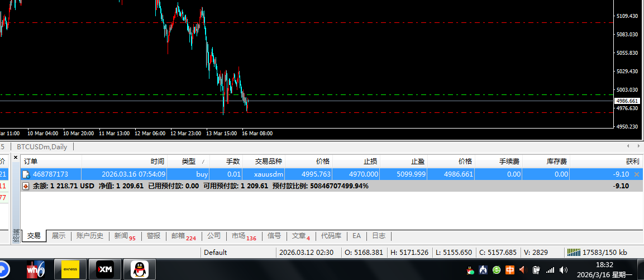The width and height of the screenshot is (644, 280).
Task: Switch to the 账户历史 tab
Action: click(90, 236)
